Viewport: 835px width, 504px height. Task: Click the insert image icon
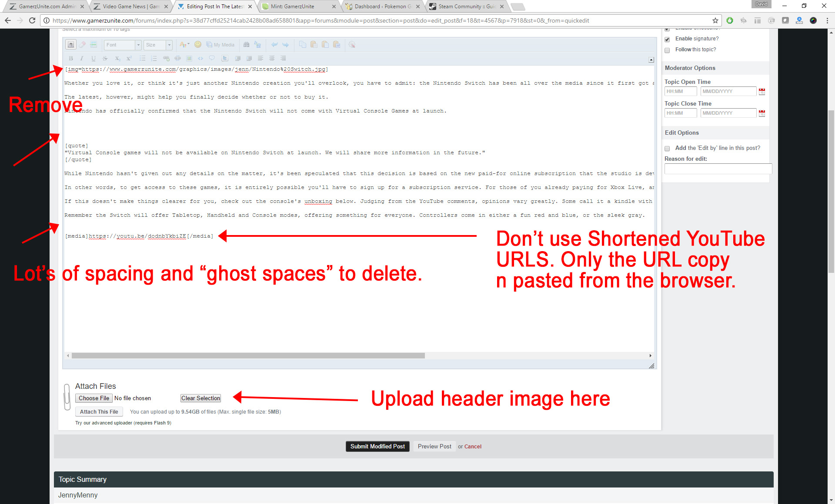189,58
